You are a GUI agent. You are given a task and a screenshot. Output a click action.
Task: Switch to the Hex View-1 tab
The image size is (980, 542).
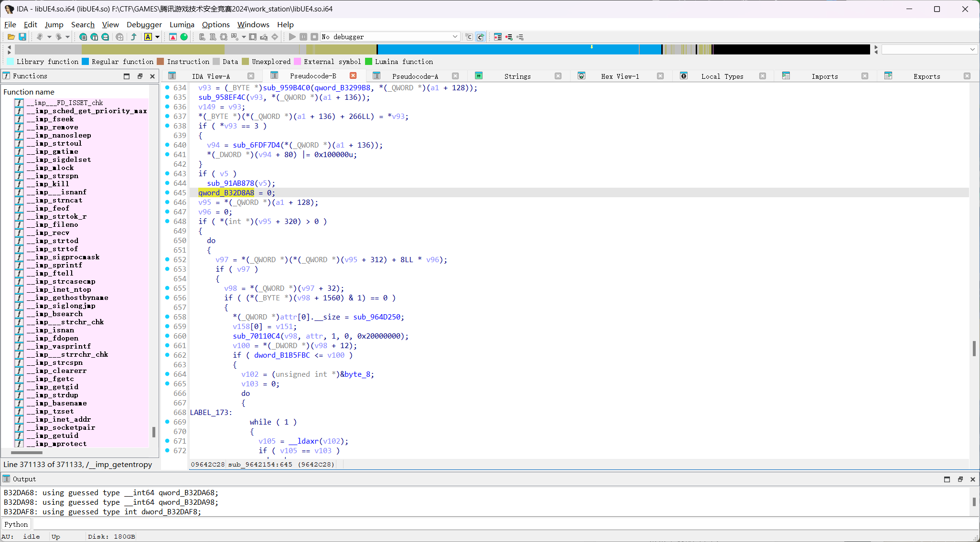click(620, 76)
